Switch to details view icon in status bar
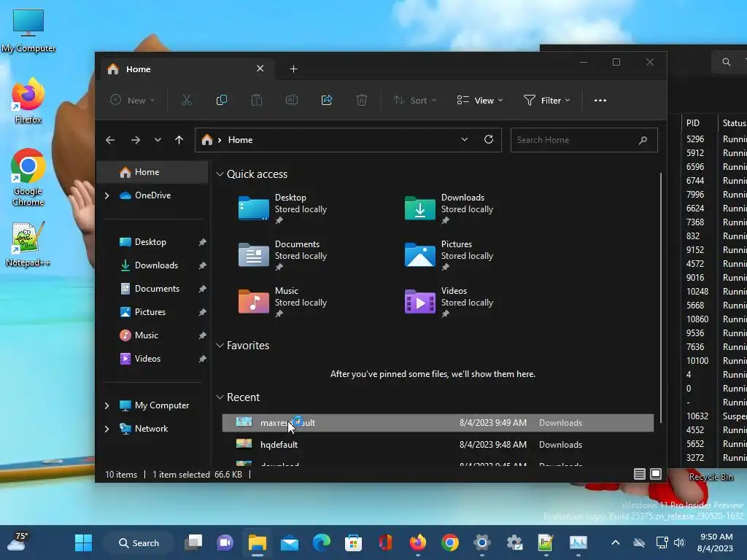Viewport: 747px width, 560px height. [639, 474]
